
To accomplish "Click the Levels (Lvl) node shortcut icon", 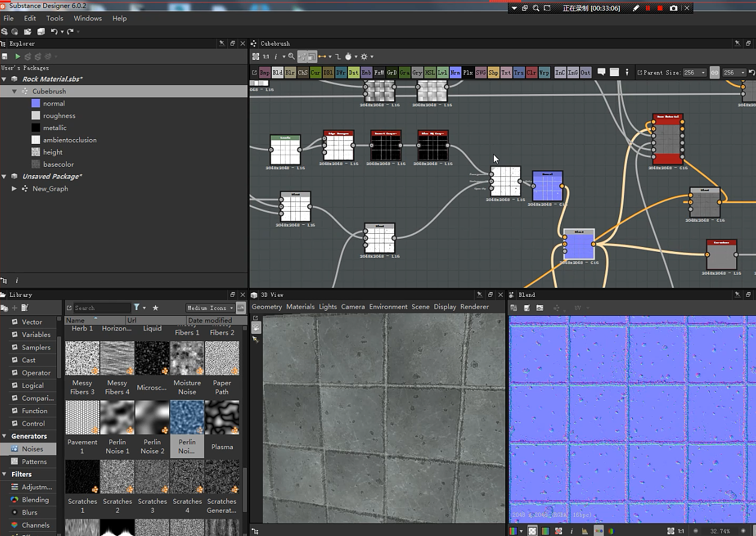I will click(x=442, y=73).
